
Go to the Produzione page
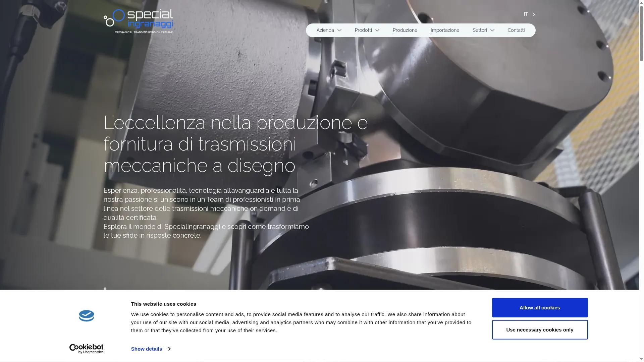point(405,30)
